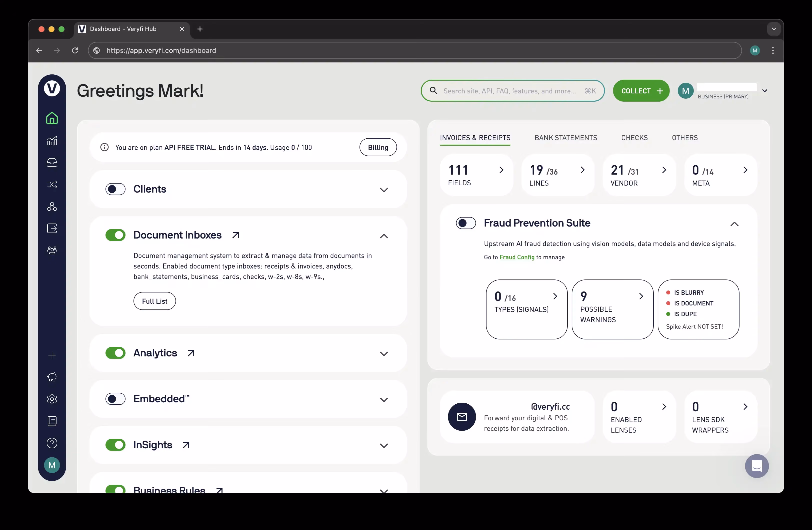Open the export arrow icon in sidebar
The width and height of the screenshot is (812, 530).
tap(52, 228)
